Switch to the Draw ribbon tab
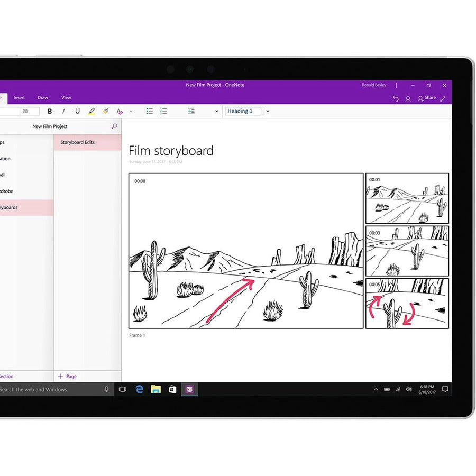This screenshot has height=476, width=476. point(42,97)
